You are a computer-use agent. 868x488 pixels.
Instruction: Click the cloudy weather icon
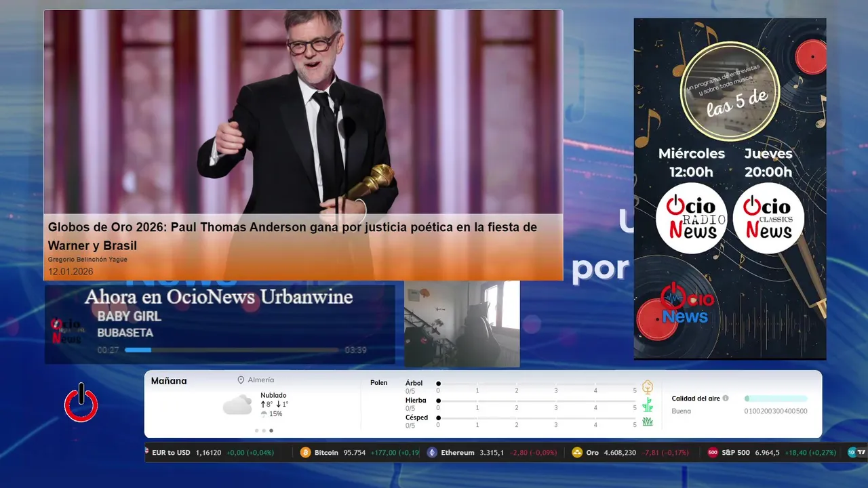tap(237, 405)
